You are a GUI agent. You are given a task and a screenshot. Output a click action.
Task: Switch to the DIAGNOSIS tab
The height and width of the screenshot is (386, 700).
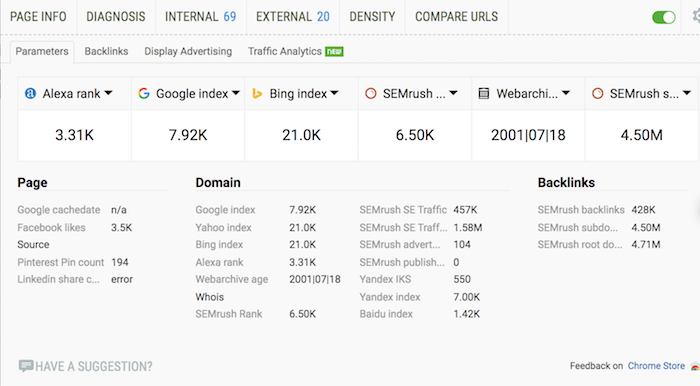(116, 17)
